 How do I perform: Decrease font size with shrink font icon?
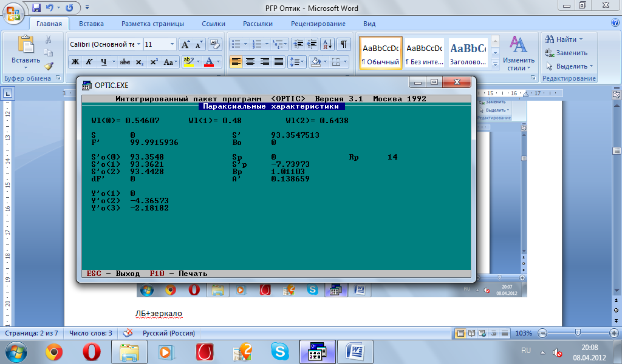[199, 44]
